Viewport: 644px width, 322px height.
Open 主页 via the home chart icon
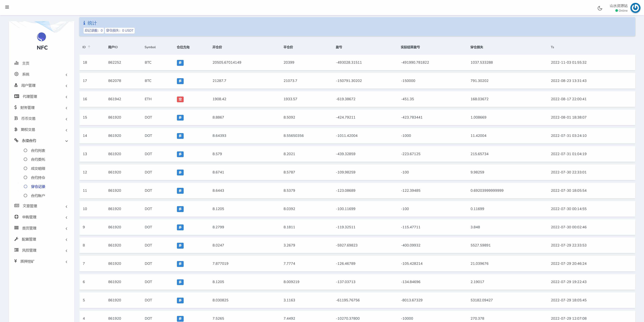pos(16,63)
